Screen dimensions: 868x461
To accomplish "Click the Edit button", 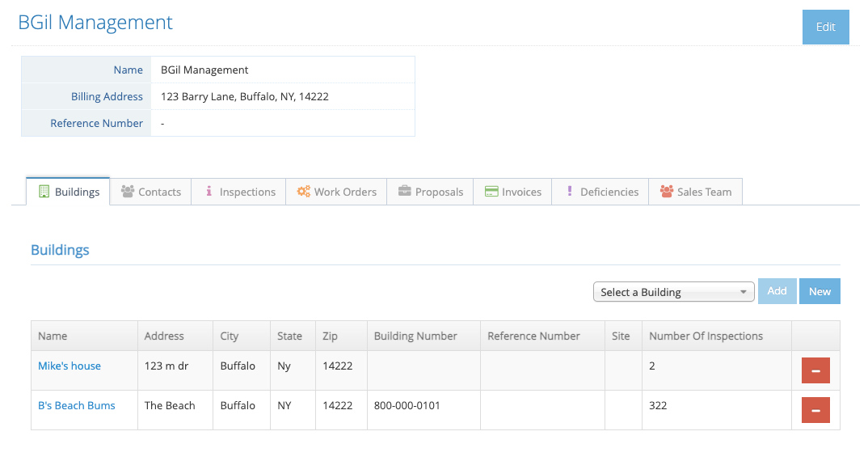I will coord(825,27).
